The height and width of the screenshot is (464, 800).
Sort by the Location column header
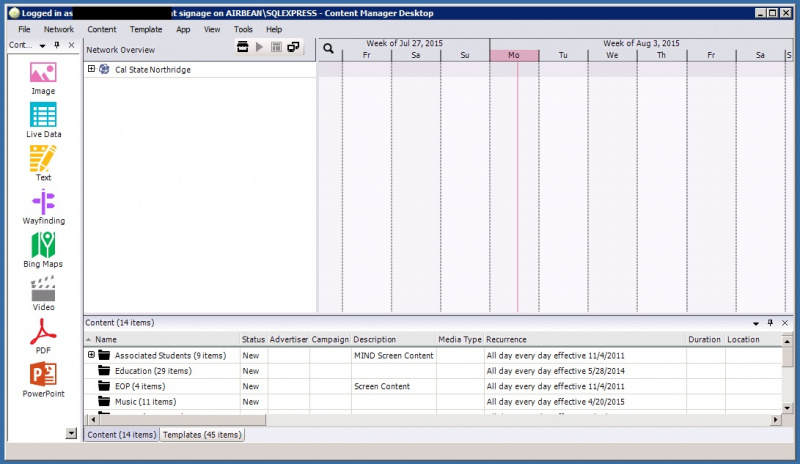point(753,339)
